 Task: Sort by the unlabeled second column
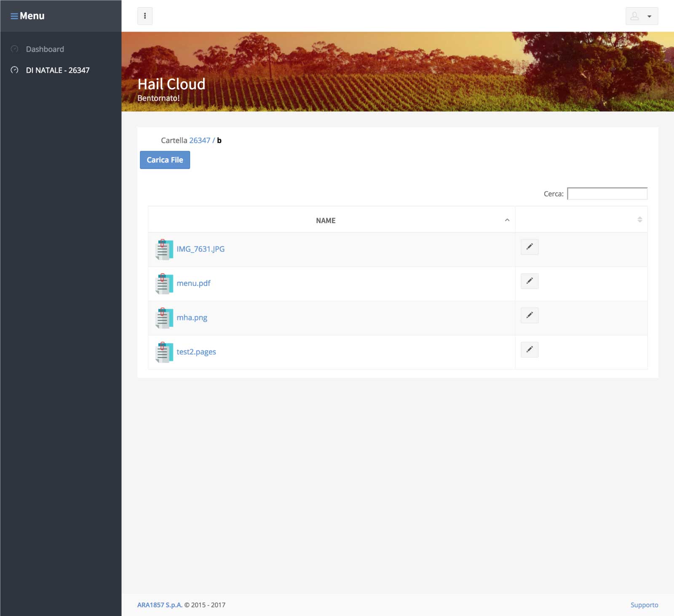point(581,220)
